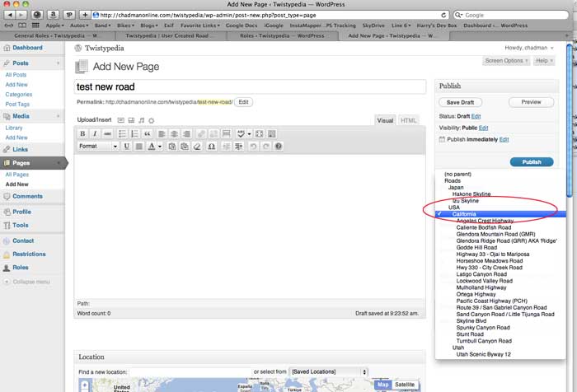577x392 pixels.
Task: Toggle the spellchecker ABC icon
Action: point(241,134)
